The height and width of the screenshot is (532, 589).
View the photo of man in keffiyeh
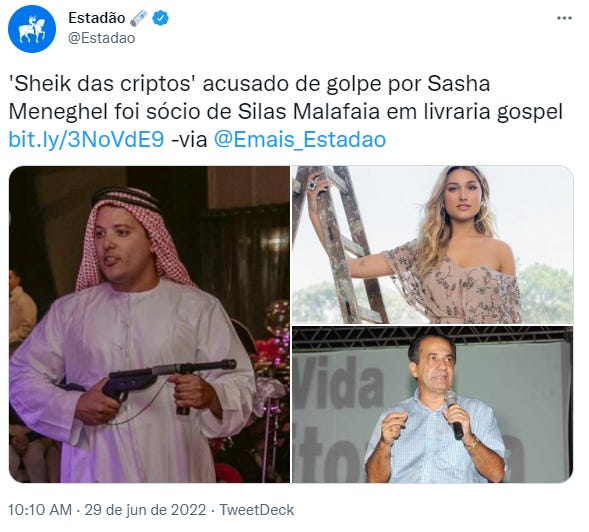(x=149, y=324)
